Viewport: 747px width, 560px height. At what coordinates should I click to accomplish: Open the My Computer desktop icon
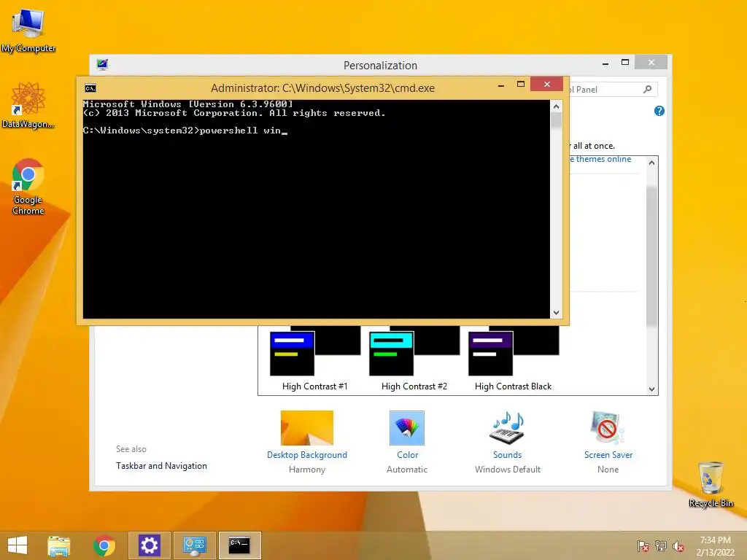28,30
